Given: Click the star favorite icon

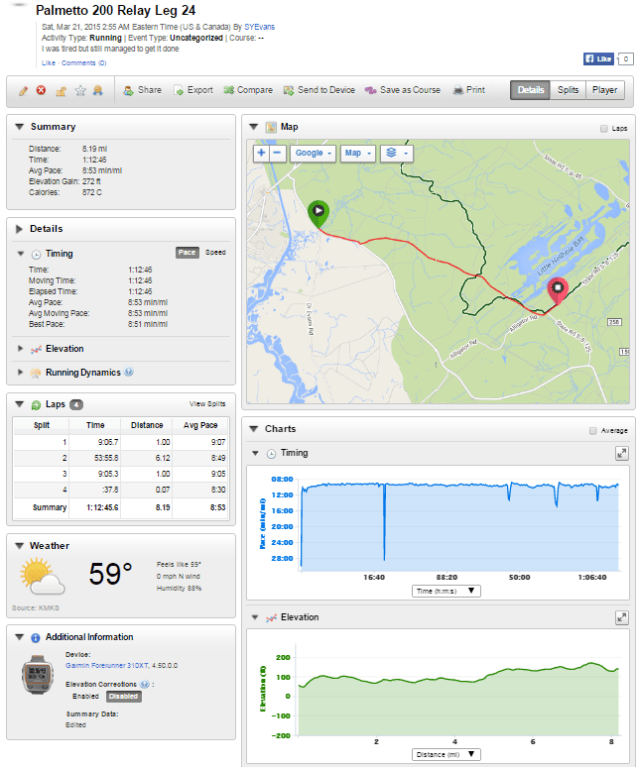Looking at the screenshot, I should (x=80, y=90).
